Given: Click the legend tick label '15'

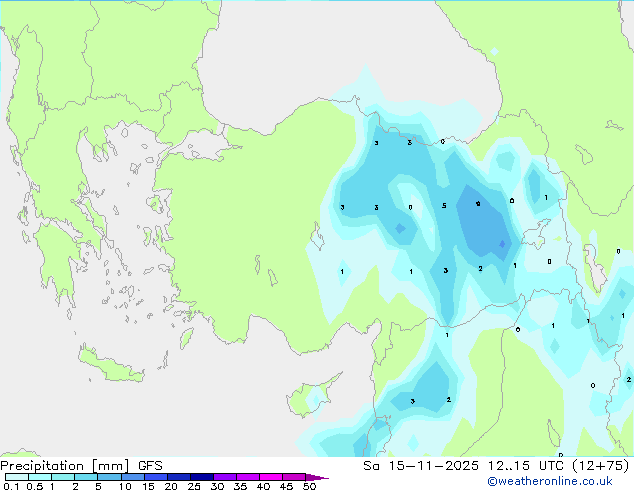Looking at the screenshot, I should (x=148, y=486).
